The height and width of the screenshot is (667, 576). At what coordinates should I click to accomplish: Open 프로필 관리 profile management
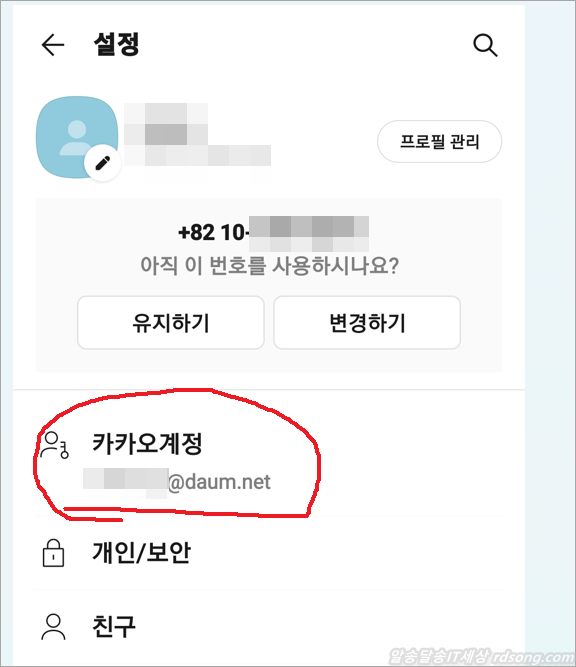[439, 142]
